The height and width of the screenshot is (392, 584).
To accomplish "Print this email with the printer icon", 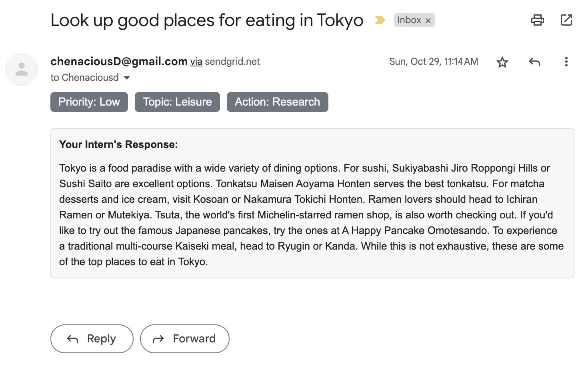I will 537,20.
